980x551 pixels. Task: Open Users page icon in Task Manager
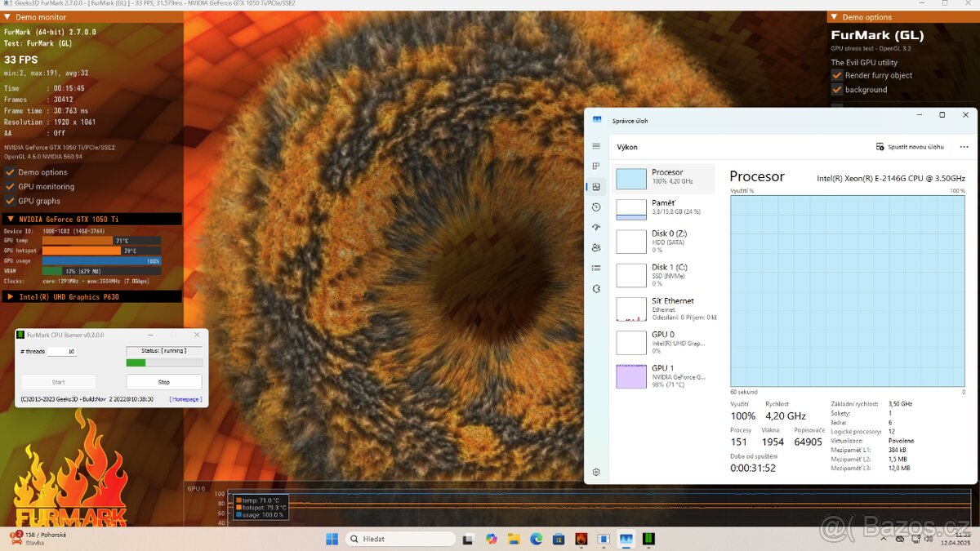596,247
